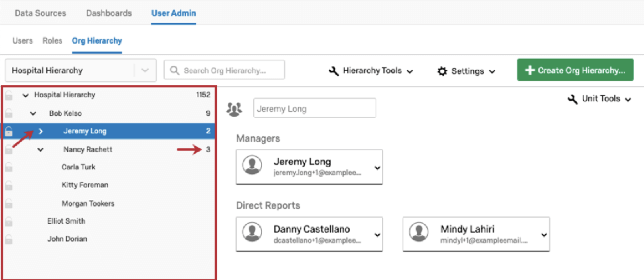Click Create Org Hierarchy button
The image size is (644, 280).
pos(575,70)
